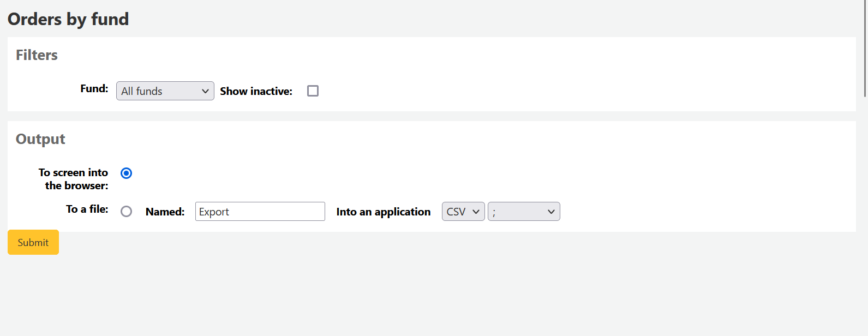Screen dimensions: 868x336
Task: Click the chevron arrow on the delimiter selector
Action: pyautogui.click(x=551, y=212)
